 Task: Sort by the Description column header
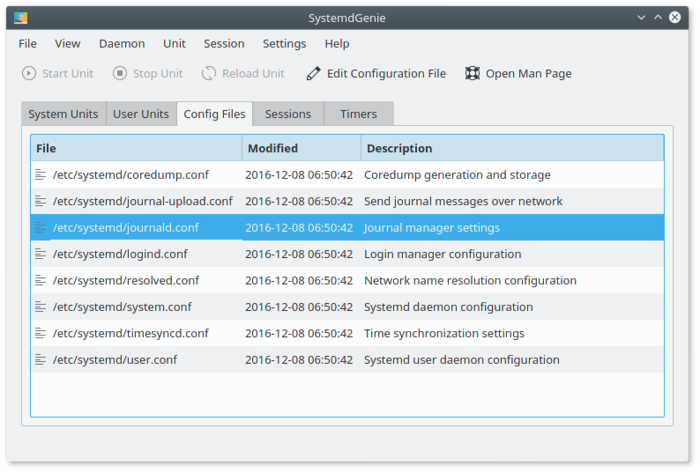pos(510,148)
